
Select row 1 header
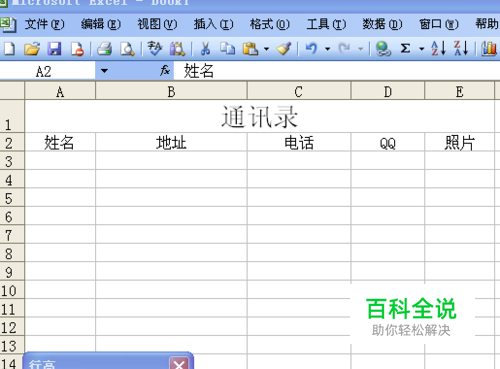pyautogui.click(x=12, y=116)
